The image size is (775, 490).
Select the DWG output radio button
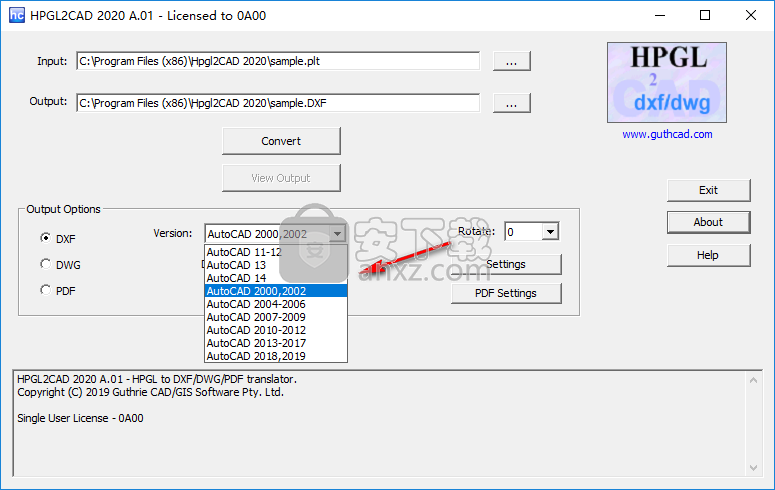pos(45,264)
